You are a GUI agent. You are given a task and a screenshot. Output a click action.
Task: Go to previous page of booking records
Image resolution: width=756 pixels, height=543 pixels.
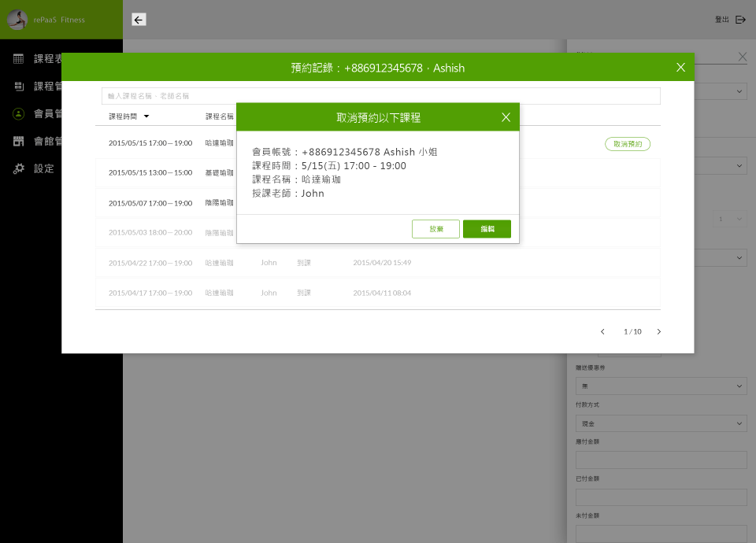(x=602, y=332)
